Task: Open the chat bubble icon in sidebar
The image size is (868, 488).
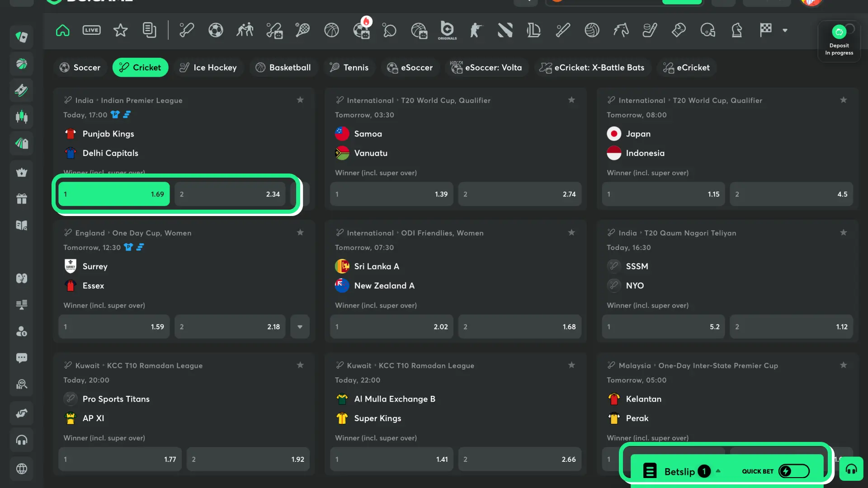Action: tap(22, 358)
